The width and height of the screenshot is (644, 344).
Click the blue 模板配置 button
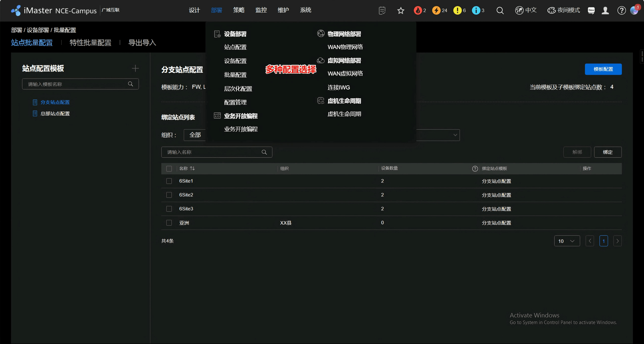click(x=603, y=69)
